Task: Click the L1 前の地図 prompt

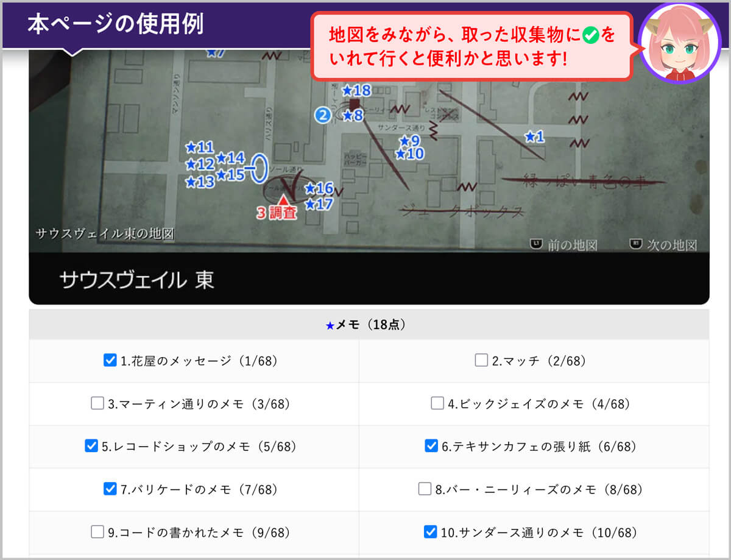Action: point(565,245)
